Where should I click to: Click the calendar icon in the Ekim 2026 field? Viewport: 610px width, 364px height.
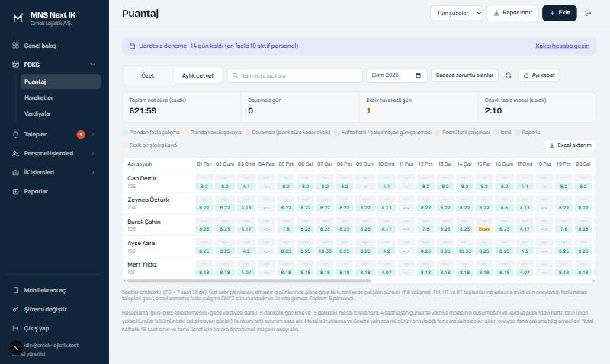(x=419, y=75)
